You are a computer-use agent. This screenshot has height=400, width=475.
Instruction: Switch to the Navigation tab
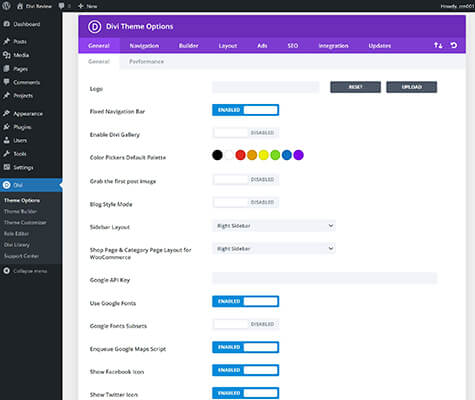click(144, 45)
